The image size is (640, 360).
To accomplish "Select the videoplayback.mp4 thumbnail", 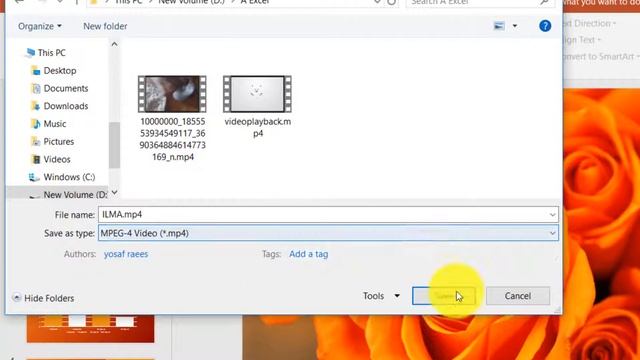I will point(257,94).
